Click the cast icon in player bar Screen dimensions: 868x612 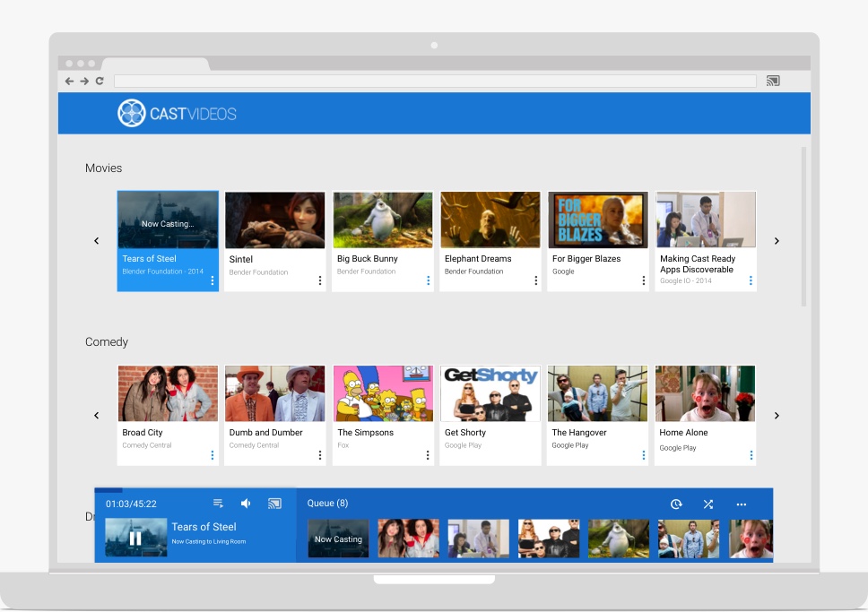coord(274,504)
